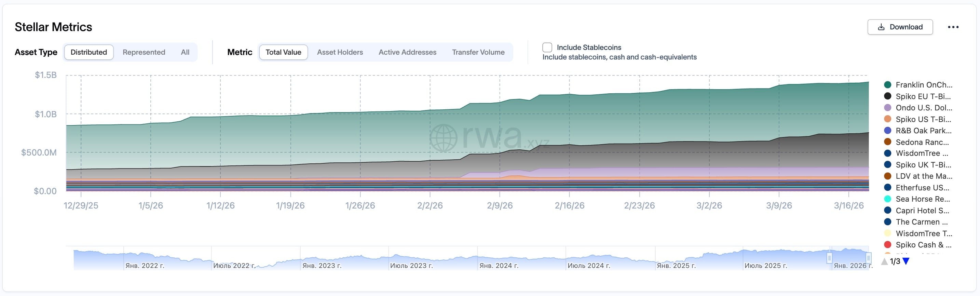This screenshot has width=980, height=296.
Task: Enable the Include Stablecoins checkbox
Action: [547, 48]
